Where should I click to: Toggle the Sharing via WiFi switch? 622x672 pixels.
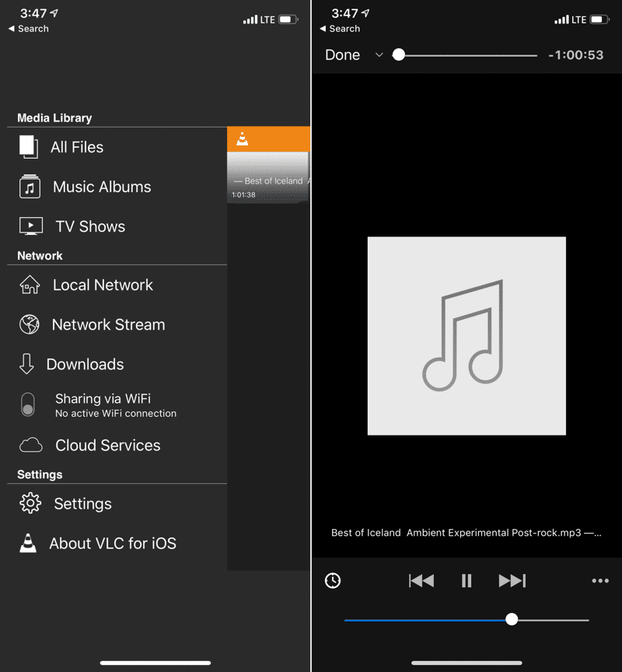coord(28,405)
